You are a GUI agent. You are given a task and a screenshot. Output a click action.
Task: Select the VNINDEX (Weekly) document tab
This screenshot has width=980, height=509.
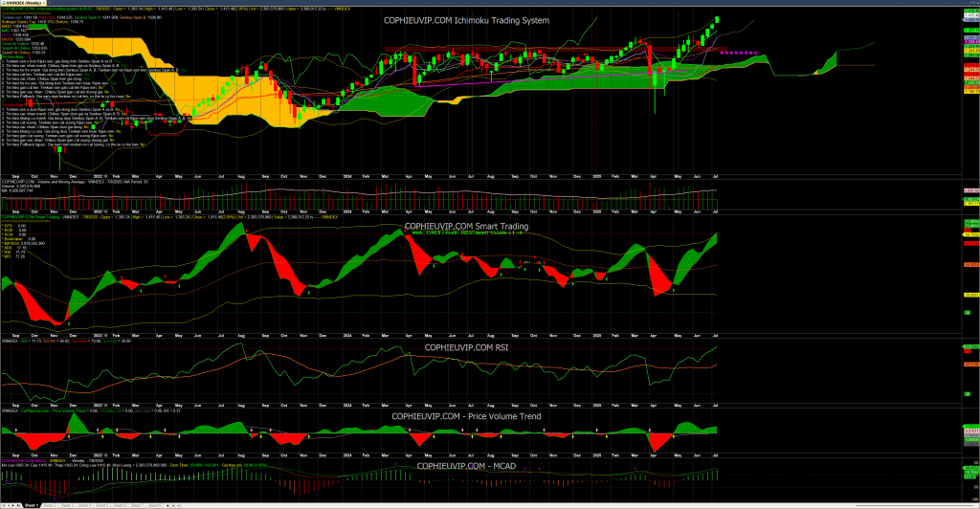pos(22,3)
